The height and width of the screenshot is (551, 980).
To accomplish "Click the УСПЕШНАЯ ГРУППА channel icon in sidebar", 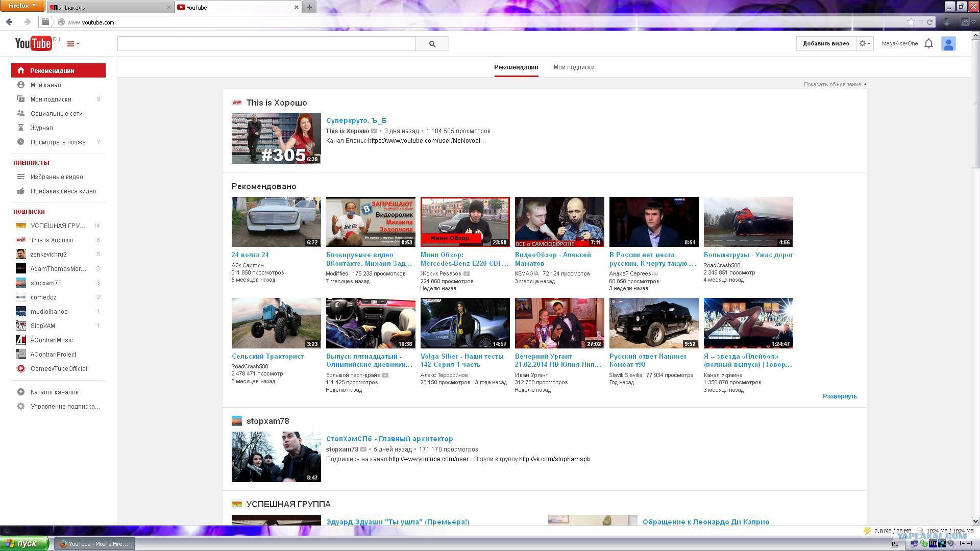I will (21, 226).
